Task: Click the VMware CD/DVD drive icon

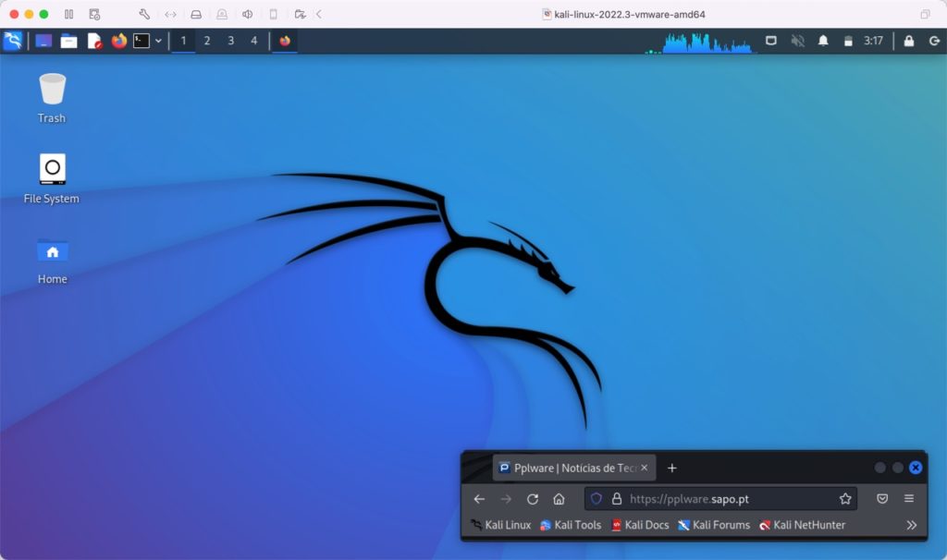Action: coord(222,14)
